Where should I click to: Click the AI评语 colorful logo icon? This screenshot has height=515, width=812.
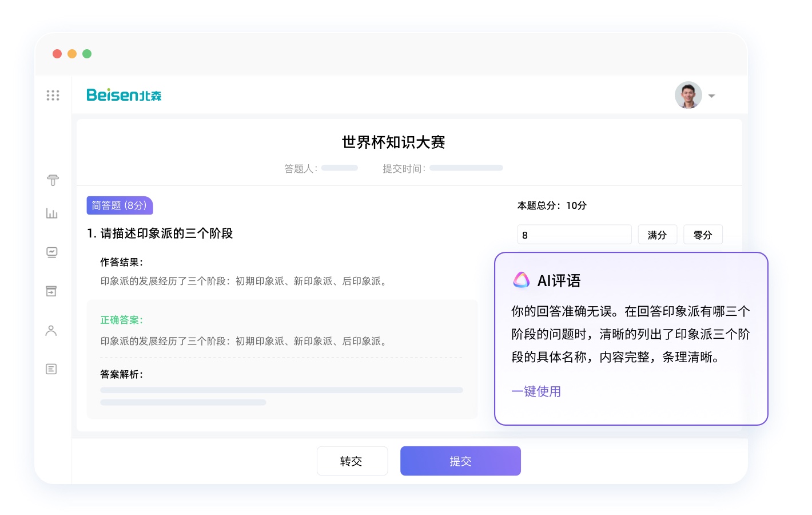[x=521, y=280]
